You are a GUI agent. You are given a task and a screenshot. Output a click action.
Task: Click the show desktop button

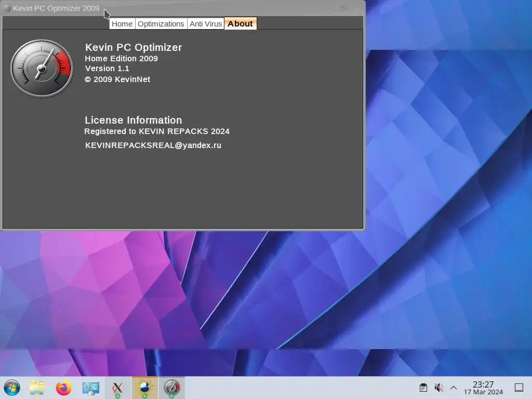click(519, 388)
